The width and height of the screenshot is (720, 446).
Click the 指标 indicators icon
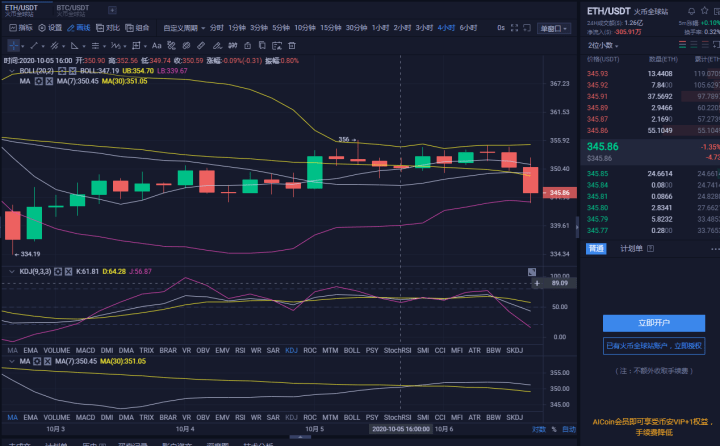[18, 28]
